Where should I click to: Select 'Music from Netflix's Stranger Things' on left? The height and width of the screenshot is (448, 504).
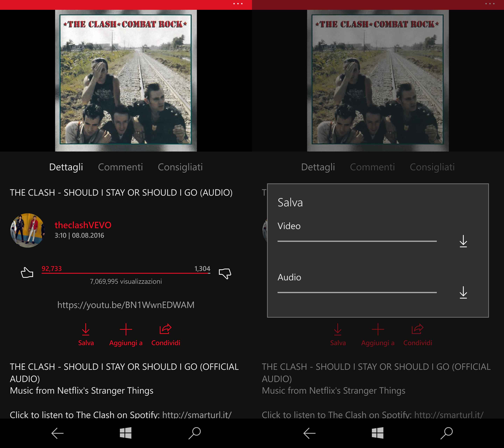(82, 391)
